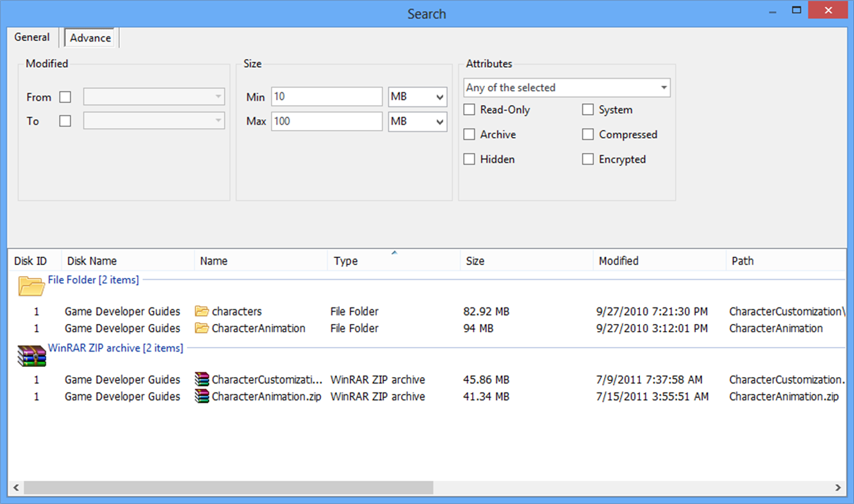
Task: Click the sort arrow above the Type column
Action: click(x=393, y=252)
